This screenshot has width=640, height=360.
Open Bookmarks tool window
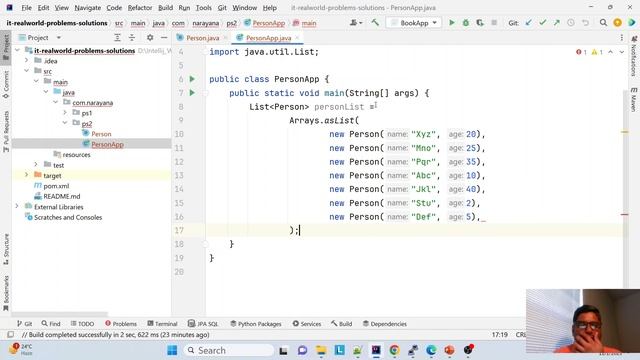pyautogui.click(x=6, y=293)
